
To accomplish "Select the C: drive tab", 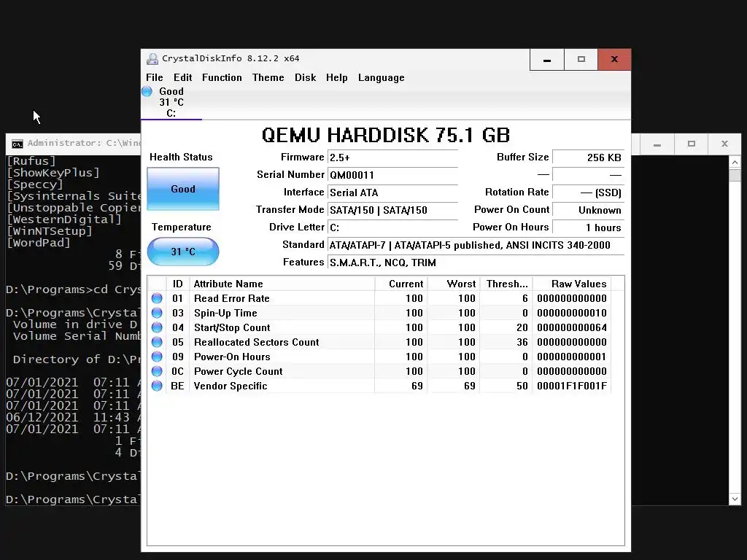I will tap(171, 102).
